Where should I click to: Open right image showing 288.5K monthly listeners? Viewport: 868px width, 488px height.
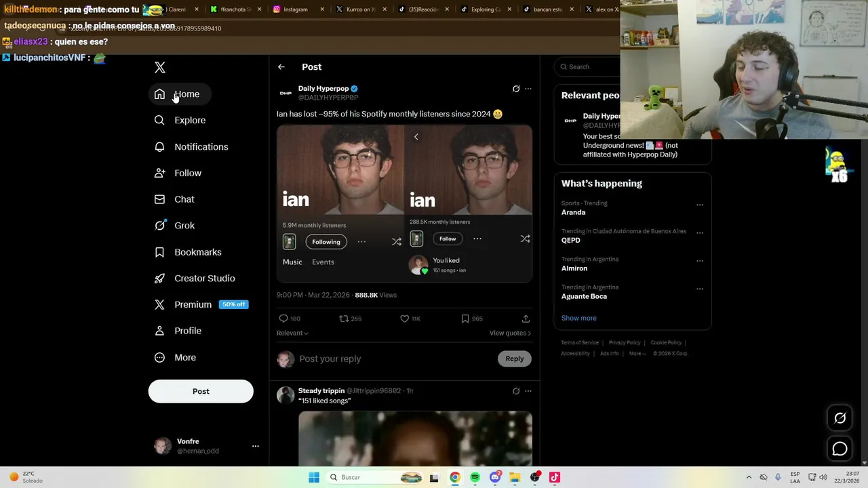tap(469, 203)
